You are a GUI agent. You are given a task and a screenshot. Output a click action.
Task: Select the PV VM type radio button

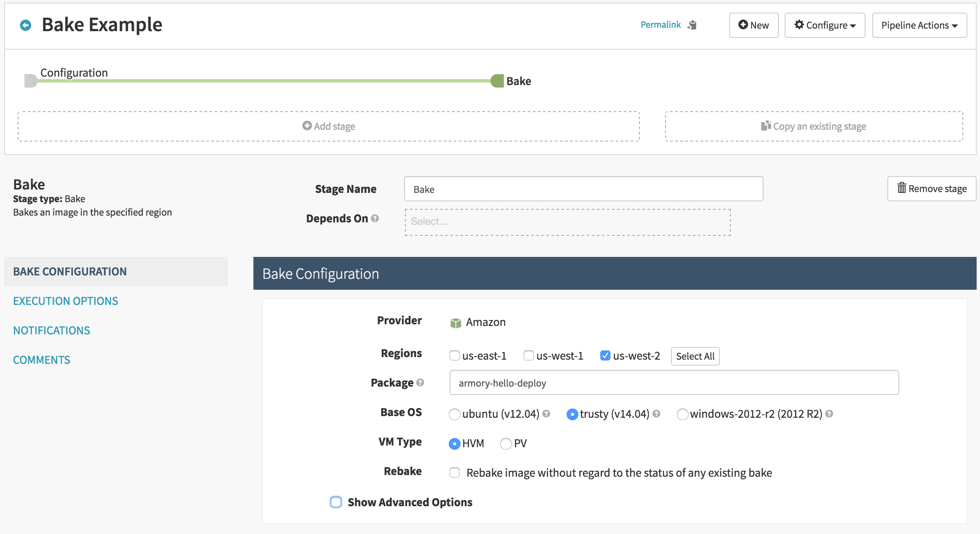coord(506,443)
